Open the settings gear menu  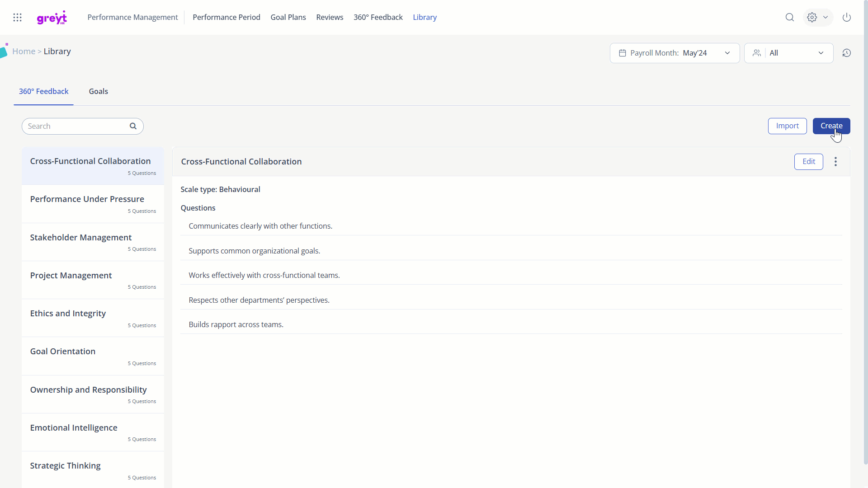pyautogui.click(x=812, y=17)
